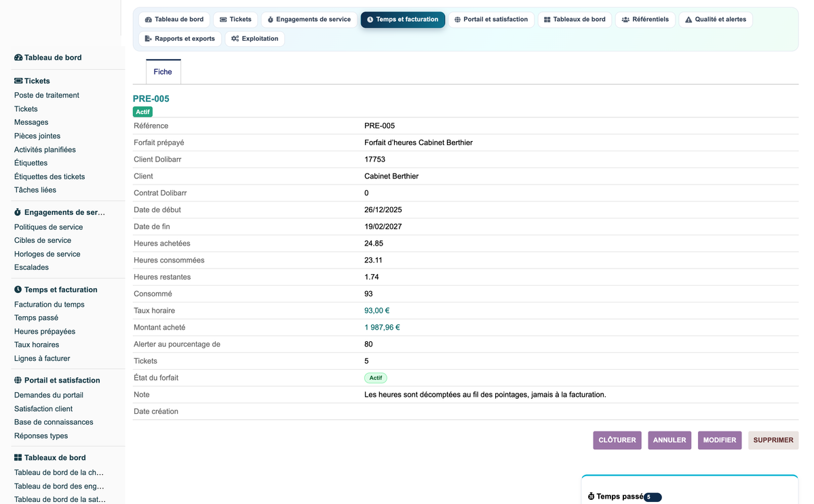The width and height of the screenshot is (814, 504).
Task: Open the Escalades sidebar link
Action: coord(31,268)
